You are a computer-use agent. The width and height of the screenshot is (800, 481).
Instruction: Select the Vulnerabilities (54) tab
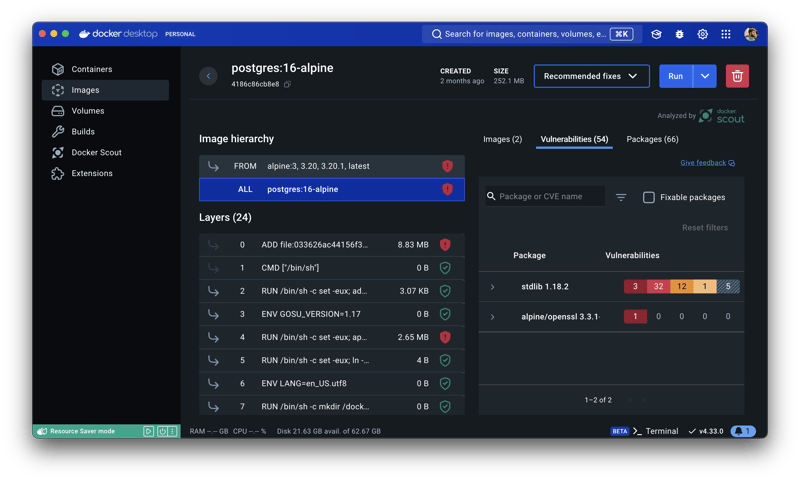pos(574,139)
